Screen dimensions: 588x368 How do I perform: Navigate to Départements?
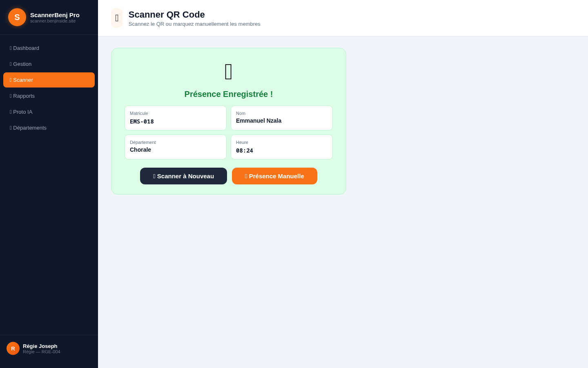pyautogui.click(x=49, y=128)
